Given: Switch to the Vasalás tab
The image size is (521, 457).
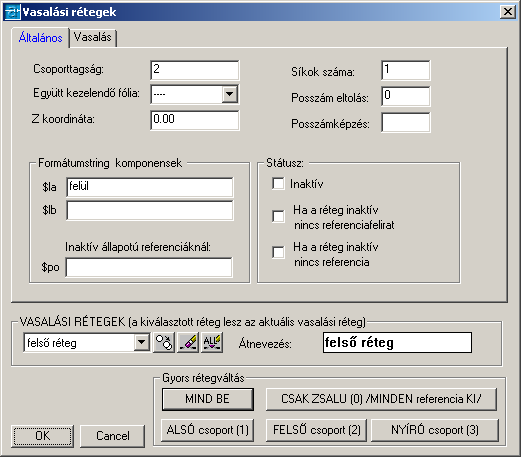Looking at the screenshot, I should coord(93,37).
